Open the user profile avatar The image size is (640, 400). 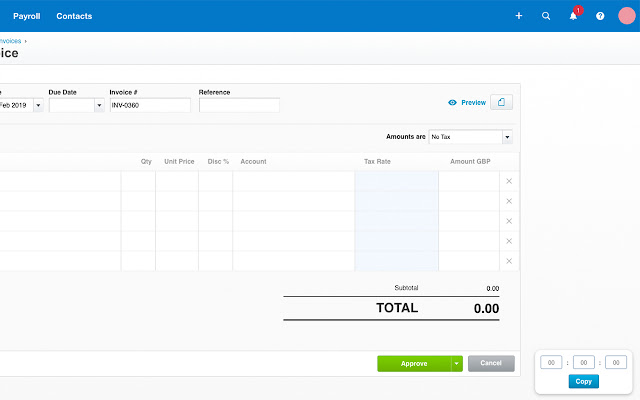627,16
